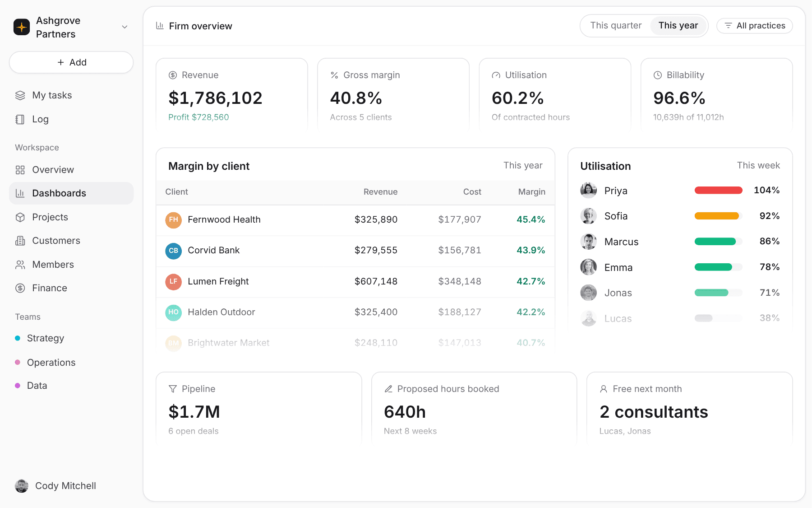Click the Billability clock icon
Viewport: 812px width, 508px height.
[x=658, y=75]
